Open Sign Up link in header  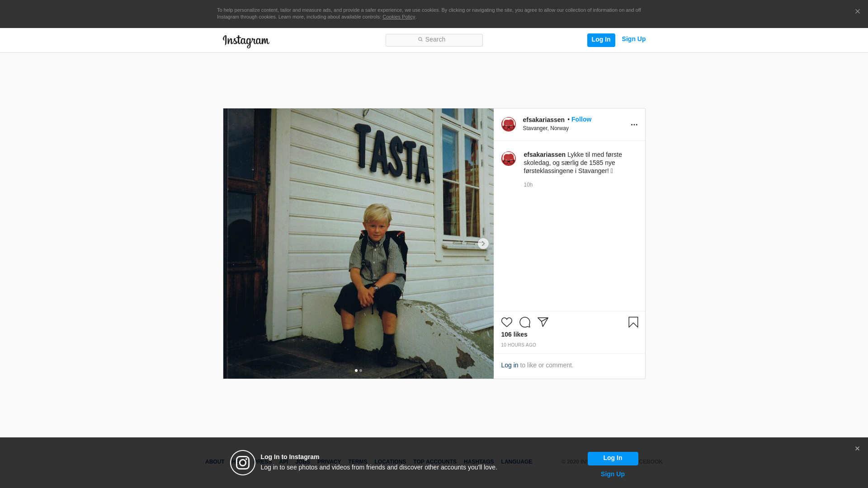pos(633,39)
